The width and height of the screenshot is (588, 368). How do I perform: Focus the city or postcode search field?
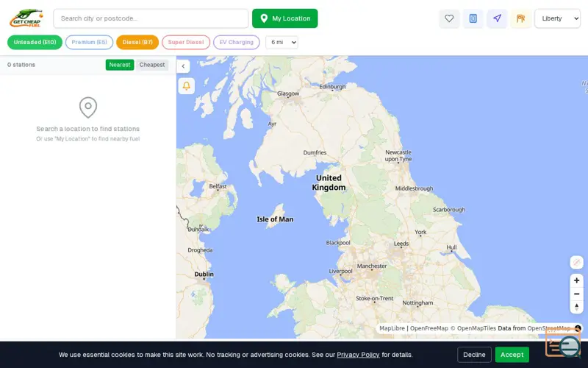click(151, 18)
